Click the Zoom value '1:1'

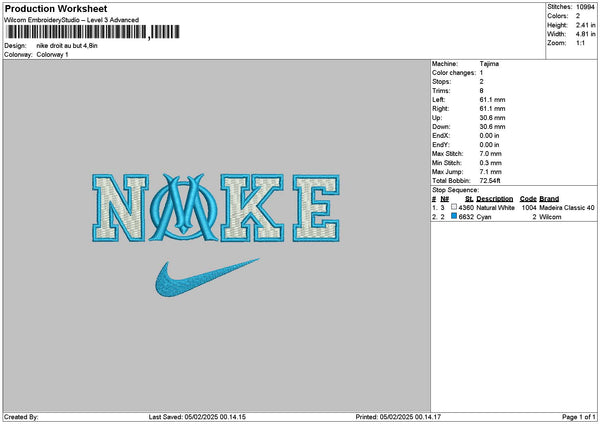[x=580, y=43]
